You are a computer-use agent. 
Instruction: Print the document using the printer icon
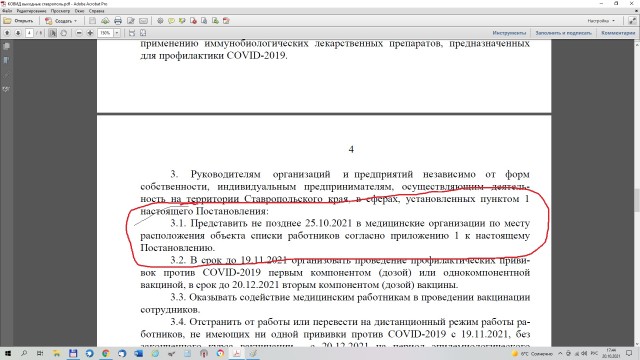pyautogui.click(x=118, y=21)
